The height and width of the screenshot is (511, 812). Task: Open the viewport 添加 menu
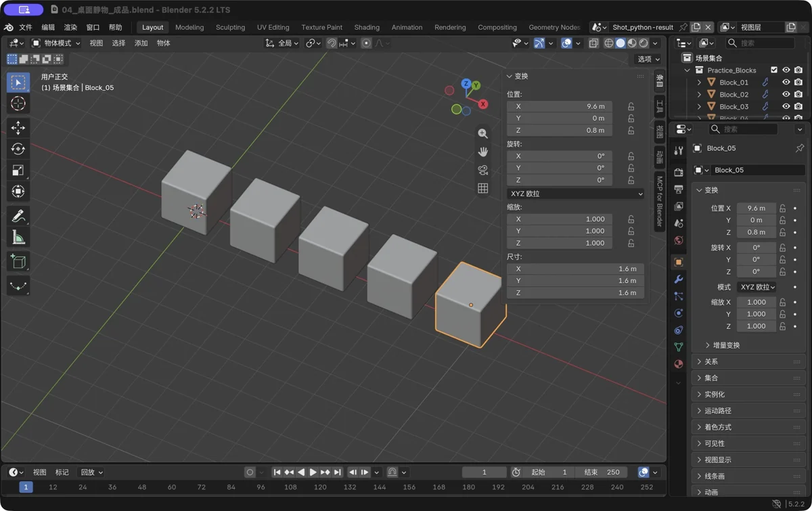click(141, 43)
